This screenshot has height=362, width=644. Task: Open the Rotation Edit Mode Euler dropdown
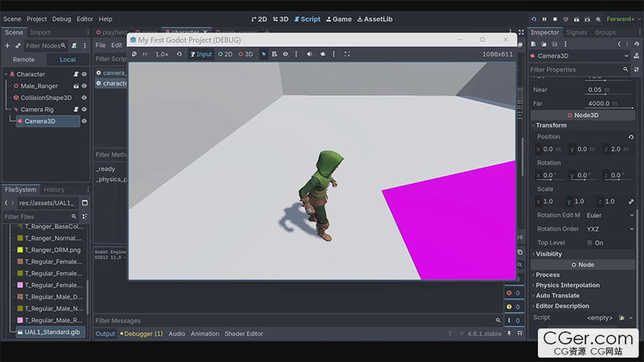pos(610,216)
